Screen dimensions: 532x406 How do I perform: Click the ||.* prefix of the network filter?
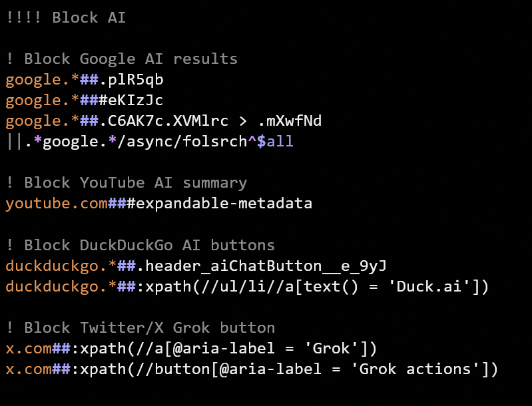23,142
